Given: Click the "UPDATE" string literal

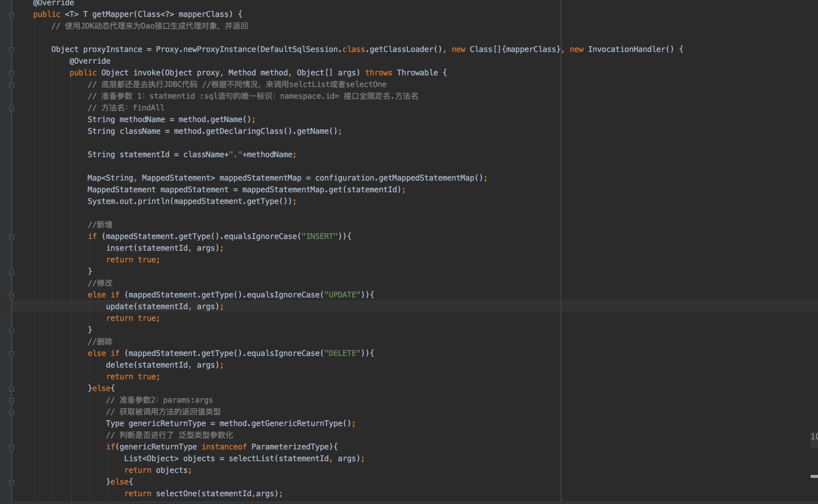Looking at the screenshot, I should point(342,295).
